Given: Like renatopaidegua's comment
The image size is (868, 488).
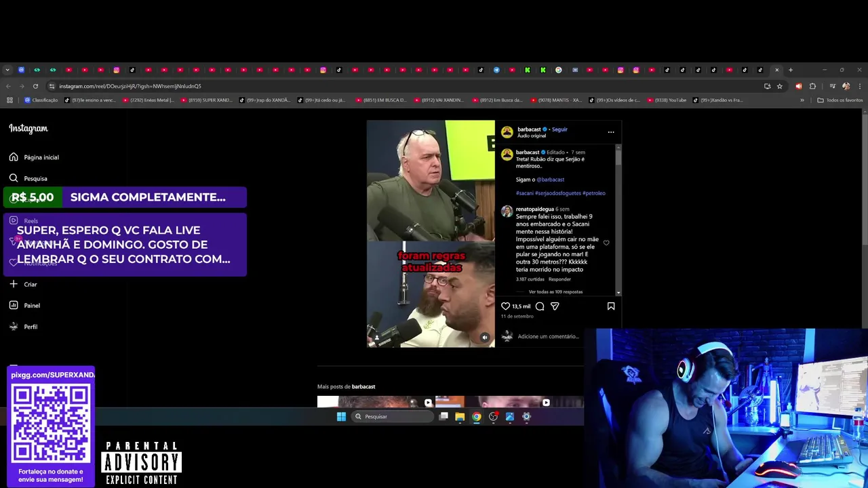Looking at the screenshot, I should point(606,243).
